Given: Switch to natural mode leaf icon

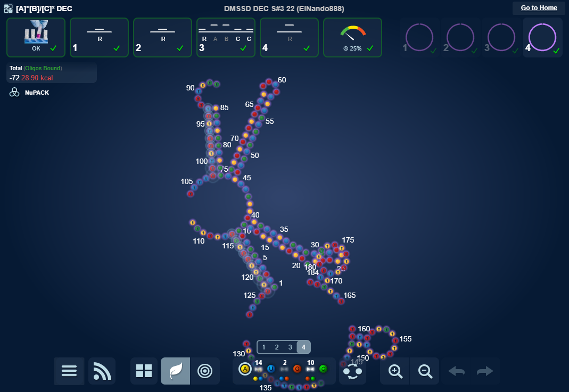Looking at the screenshot, I should click(176, 371).
